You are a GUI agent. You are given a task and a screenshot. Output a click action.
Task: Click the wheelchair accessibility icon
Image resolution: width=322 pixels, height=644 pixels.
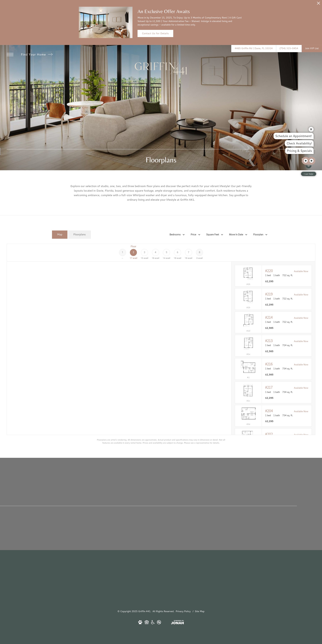(x=153, y=622)
